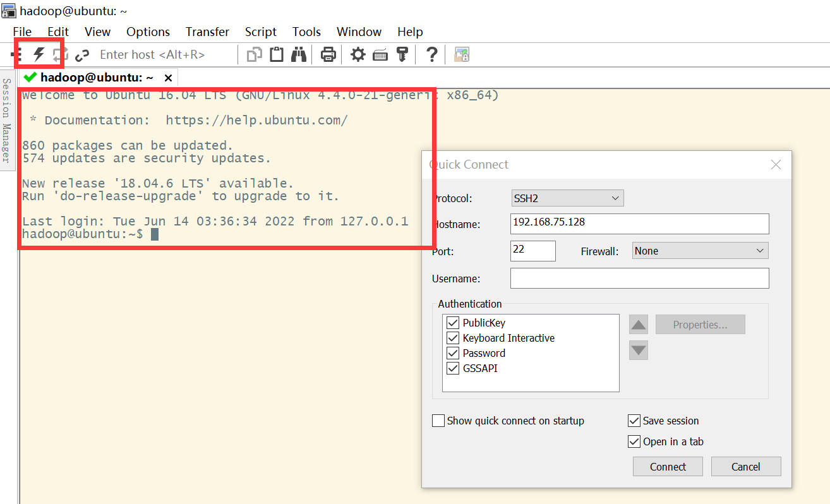Expand the Session Manager side panel
830x504 pixels.
pyautogui.click(x=6, y=121)
